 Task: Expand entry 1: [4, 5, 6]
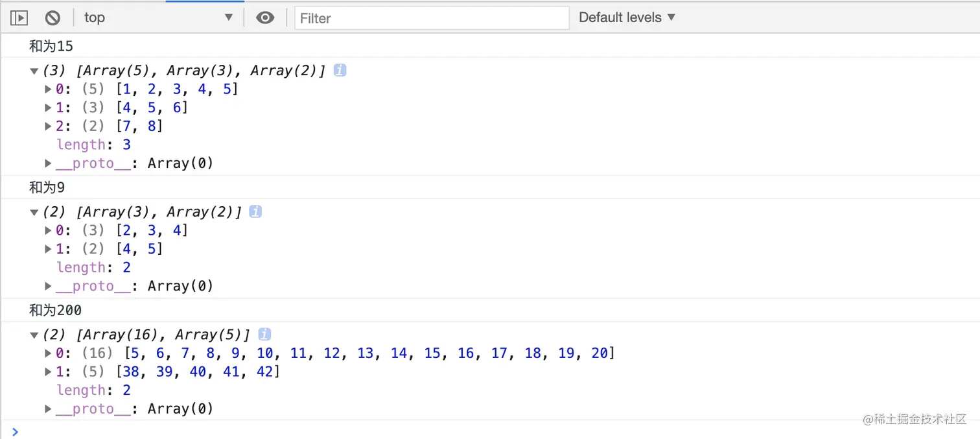click(x=48, y=108)
